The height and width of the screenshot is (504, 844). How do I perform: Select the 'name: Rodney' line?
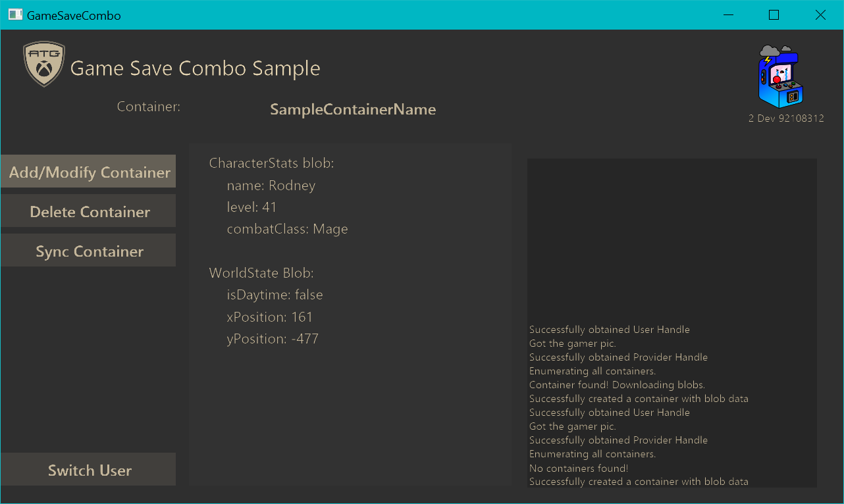coord(271,186)
